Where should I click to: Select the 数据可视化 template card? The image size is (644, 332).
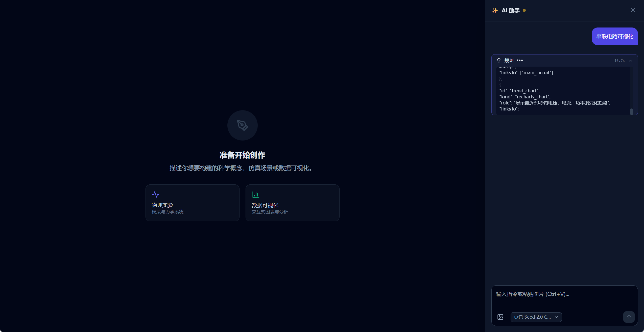click(x=292, y=203)
